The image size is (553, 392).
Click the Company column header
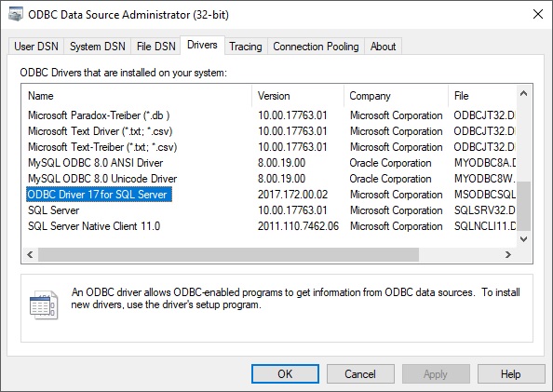396,96
